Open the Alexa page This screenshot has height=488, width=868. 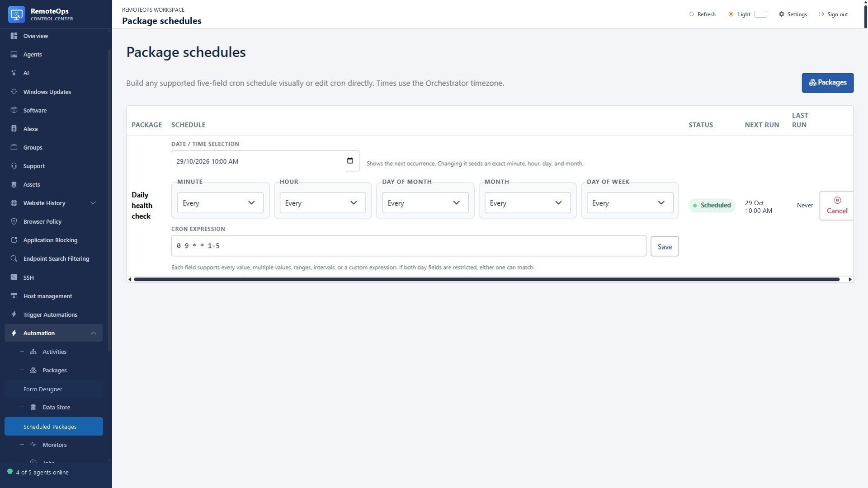[x=54, y=129]
